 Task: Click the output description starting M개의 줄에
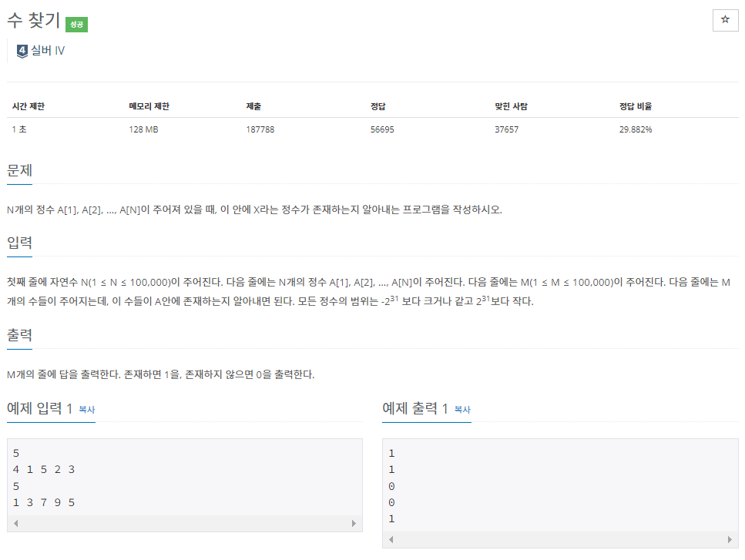click(x=160, y=374)
